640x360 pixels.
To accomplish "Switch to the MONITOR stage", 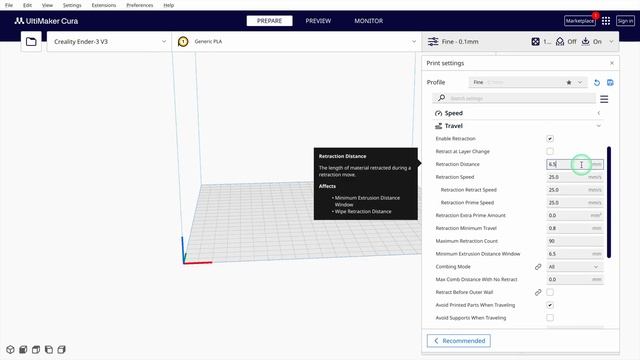I will [x=369, y=21].
